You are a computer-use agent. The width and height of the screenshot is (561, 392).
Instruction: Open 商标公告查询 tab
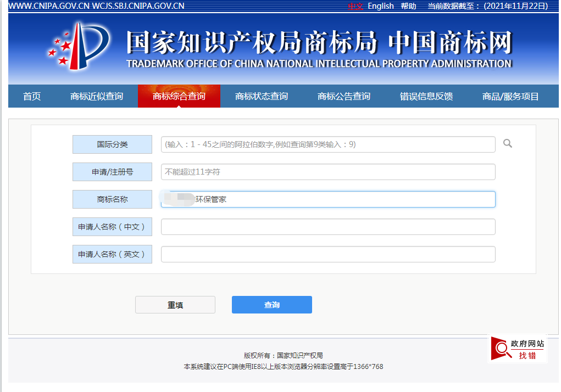click(344, 96)
